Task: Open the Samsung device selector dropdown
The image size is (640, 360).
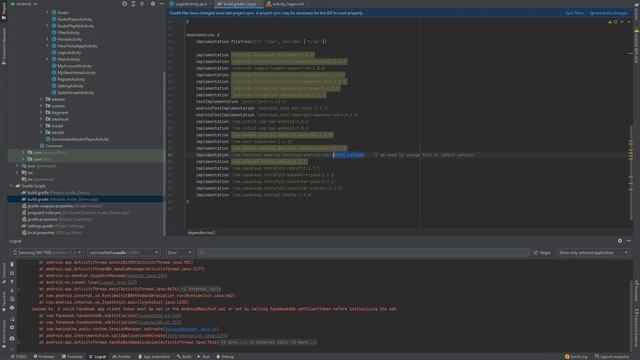Action: [47, 253]
